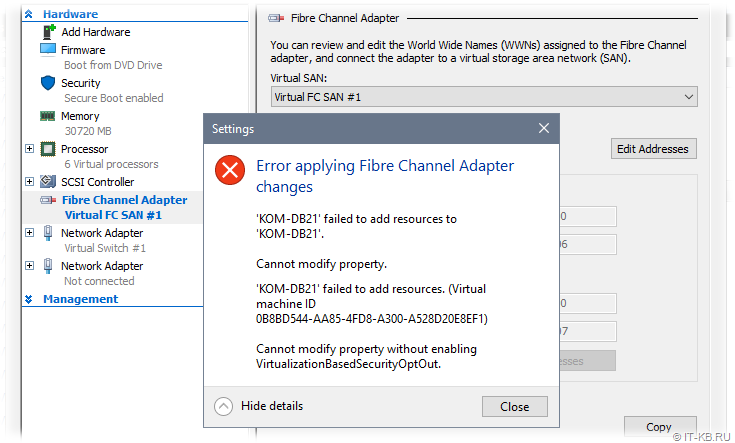Click the '30720 MB' memory value

(x=88, y=131)
